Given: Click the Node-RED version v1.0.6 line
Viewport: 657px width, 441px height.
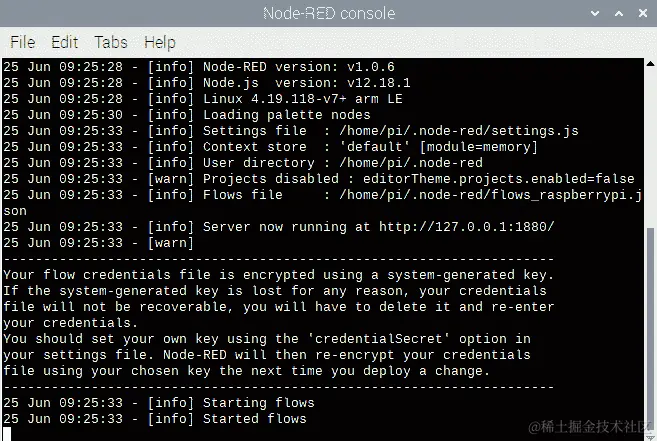Looking at the screenshot, I should [199, 67].
